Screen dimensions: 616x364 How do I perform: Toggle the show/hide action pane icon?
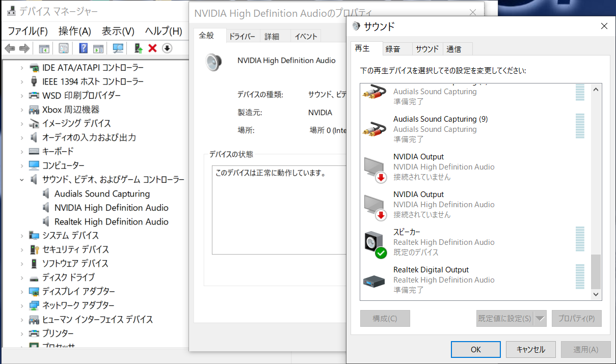point(98,48)
